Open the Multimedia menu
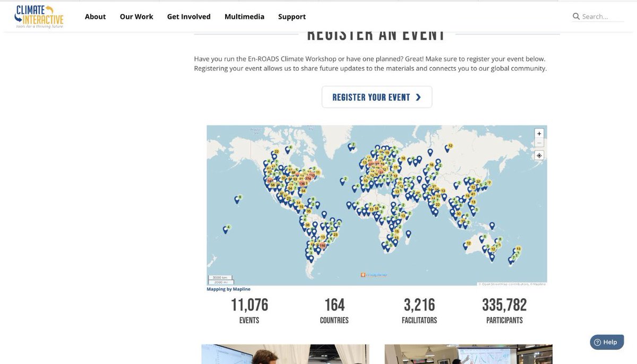The image size is (637, 364). coord(244,16)
